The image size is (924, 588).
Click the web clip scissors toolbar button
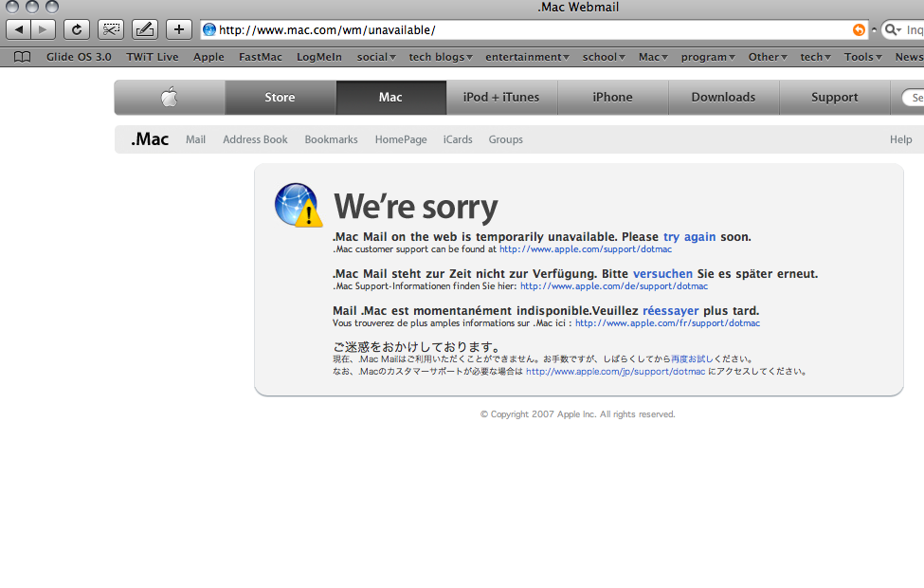pyautogui.click(x=111, y=29)
